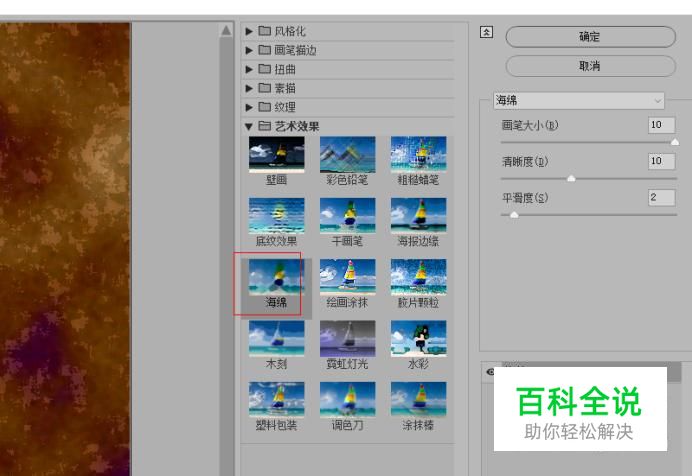Select the 海报边缘 filter thumbnail

(x=418, y=216)
